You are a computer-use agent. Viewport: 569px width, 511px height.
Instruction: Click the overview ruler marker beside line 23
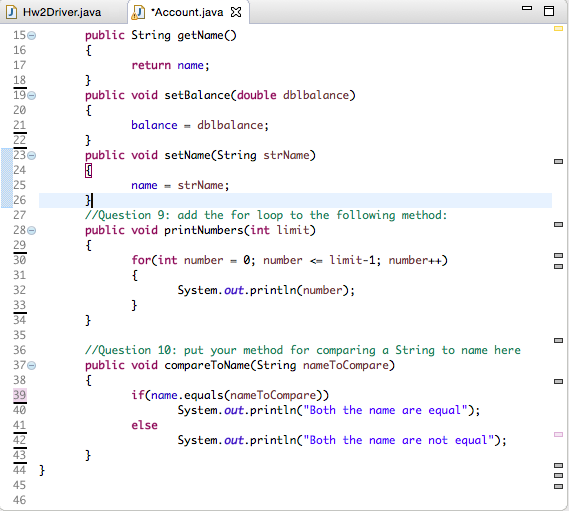pyautogui.click(x=558, y=162)
